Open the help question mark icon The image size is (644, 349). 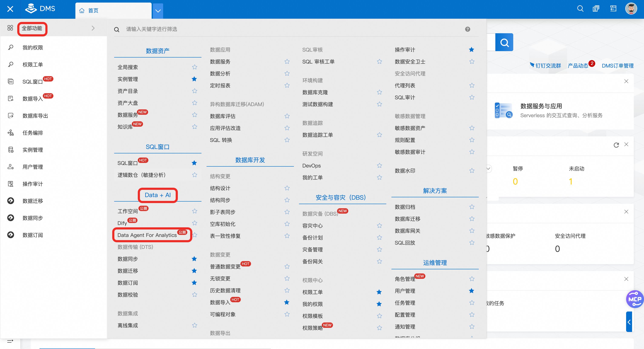coord(467,29)
